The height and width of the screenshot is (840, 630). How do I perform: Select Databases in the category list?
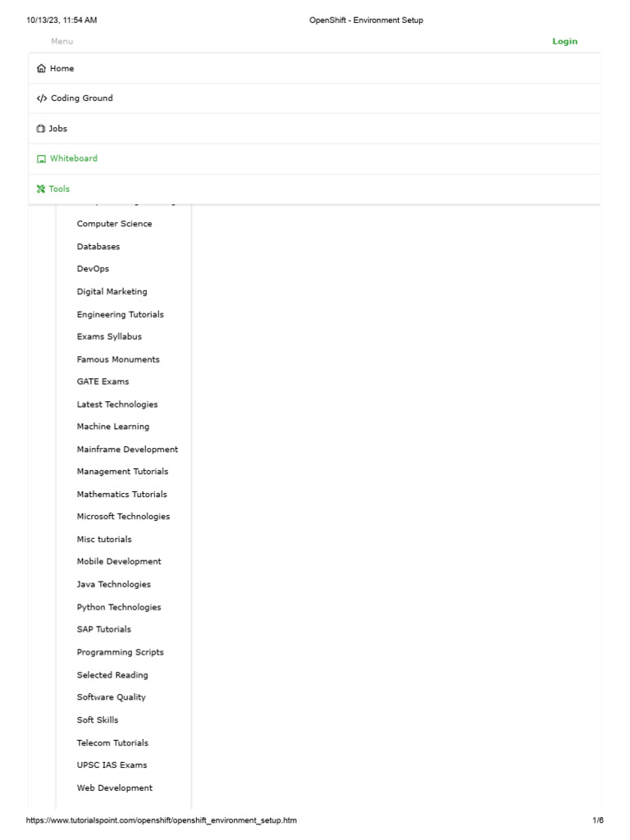[98, 247]
